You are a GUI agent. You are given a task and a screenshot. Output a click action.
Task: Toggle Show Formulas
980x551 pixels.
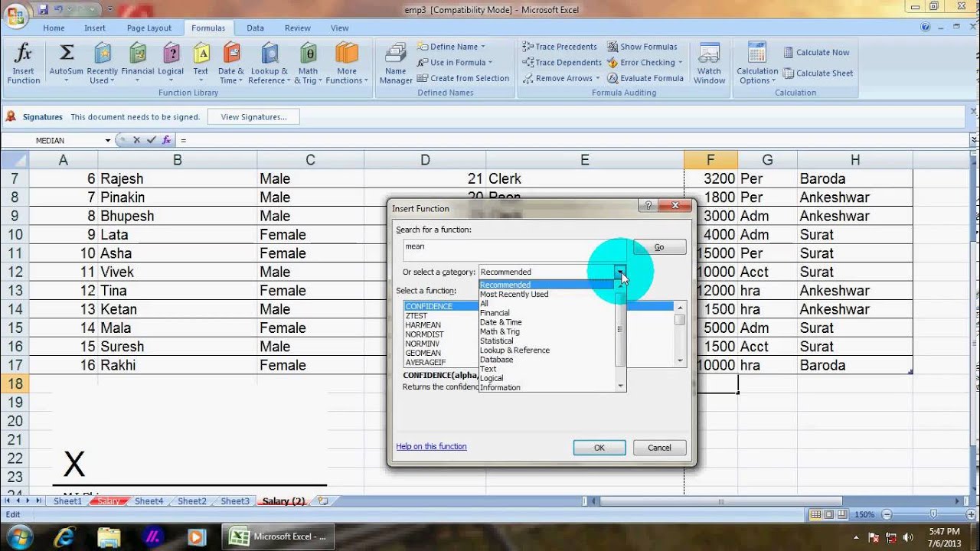click(x=642, y=47)
